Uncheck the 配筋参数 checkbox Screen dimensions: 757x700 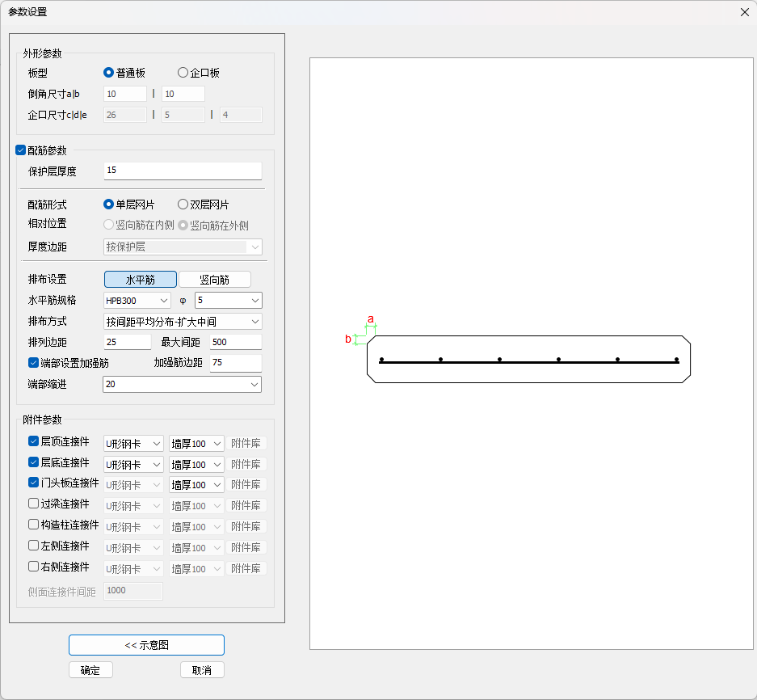point(21,150)
